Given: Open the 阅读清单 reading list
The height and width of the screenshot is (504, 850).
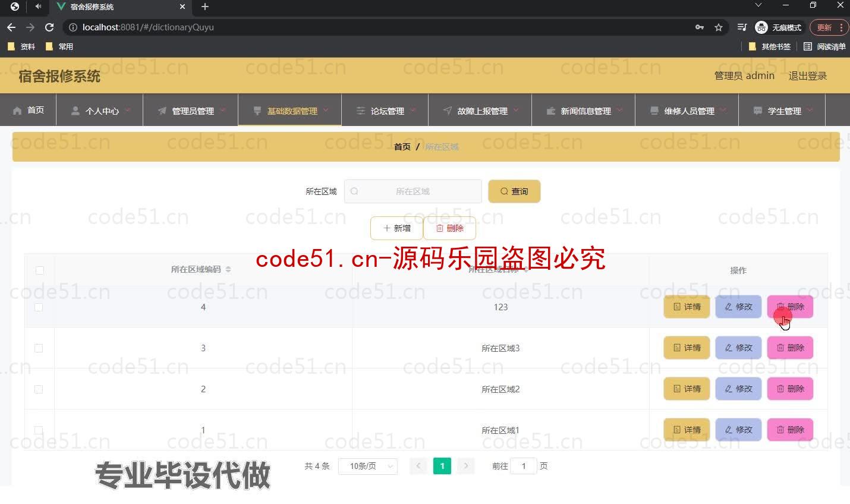Looking at the screenshot, I should [x=824, y=46].
